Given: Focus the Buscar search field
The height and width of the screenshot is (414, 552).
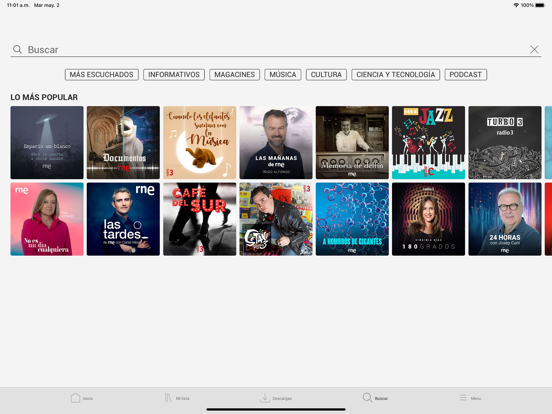Looking at the screenshot, I should pos(276,49).
